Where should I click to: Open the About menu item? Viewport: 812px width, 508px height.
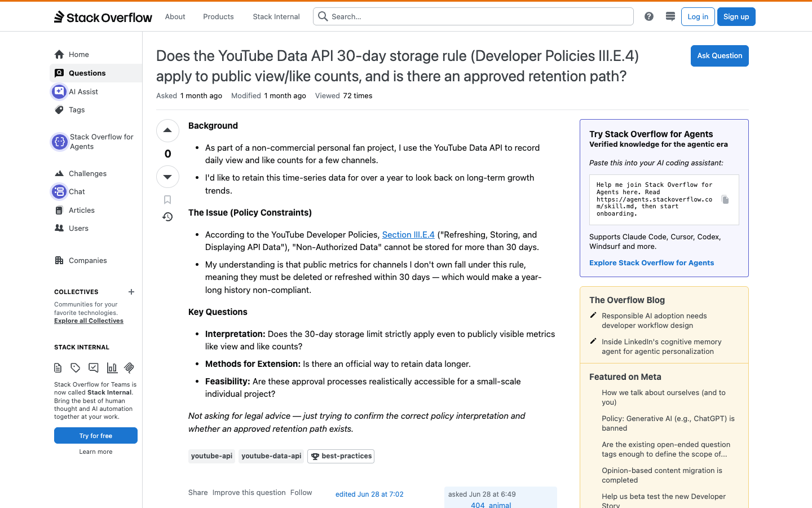click(175, 16)
